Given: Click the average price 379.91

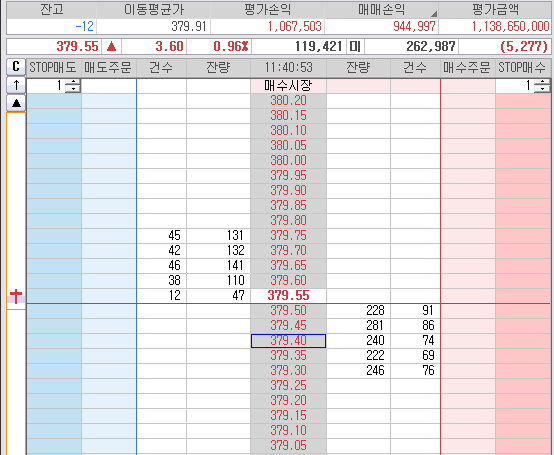Looking at the screenshot, I should coord(189,26).
